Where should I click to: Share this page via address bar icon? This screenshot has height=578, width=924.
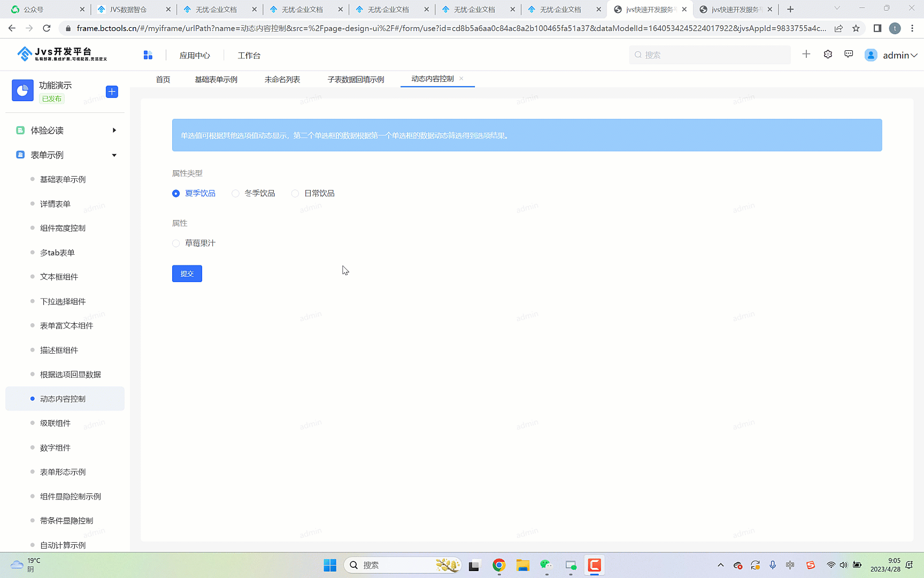pyautogui.click(x=838, y=28)
